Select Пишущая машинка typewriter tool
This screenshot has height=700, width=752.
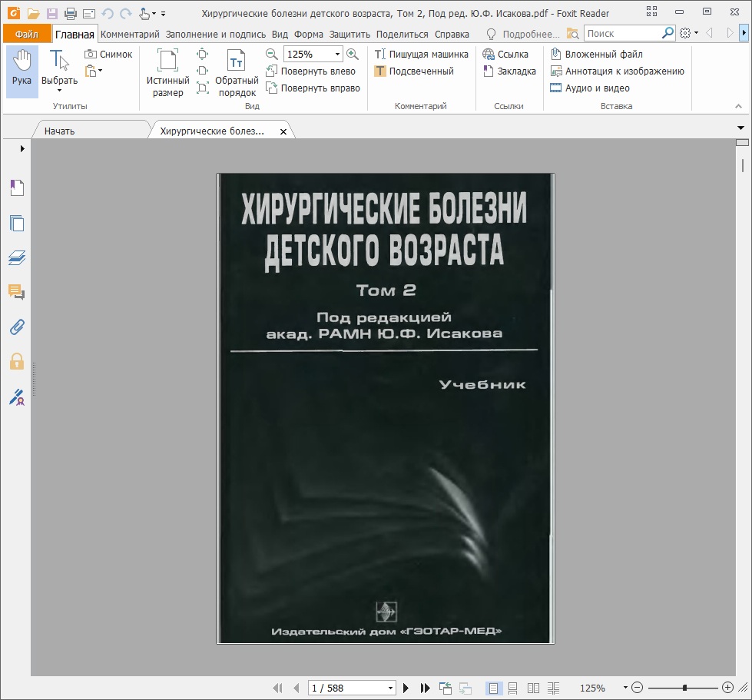coord(421,55)
